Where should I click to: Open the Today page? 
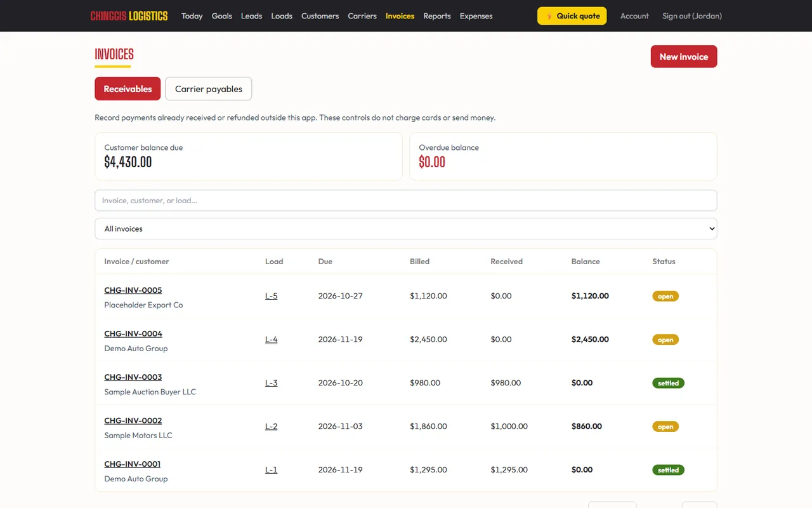tap(192, 16)
